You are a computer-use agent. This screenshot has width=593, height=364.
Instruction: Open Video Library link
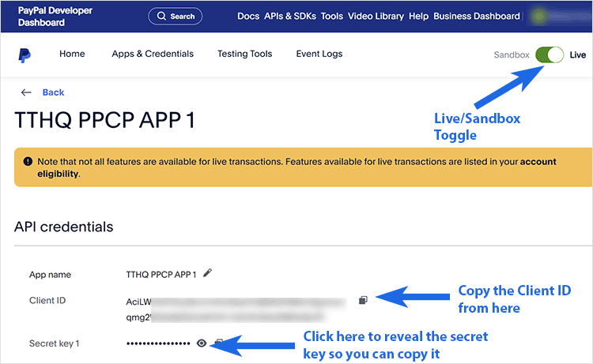tap(376, 17)
